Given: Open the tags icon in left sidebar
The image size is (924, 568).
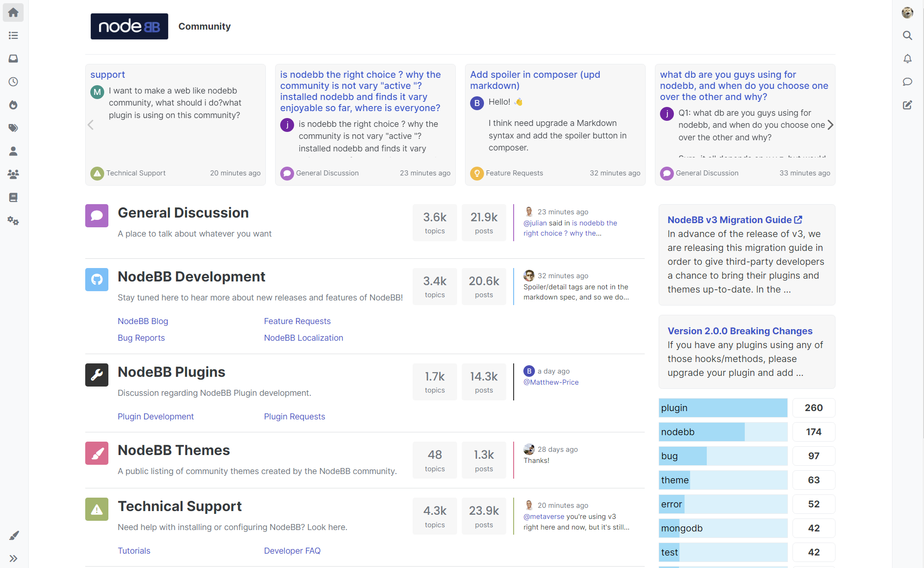Looking at the screenshot, I should pyautogui.click(x=13, y=128).
